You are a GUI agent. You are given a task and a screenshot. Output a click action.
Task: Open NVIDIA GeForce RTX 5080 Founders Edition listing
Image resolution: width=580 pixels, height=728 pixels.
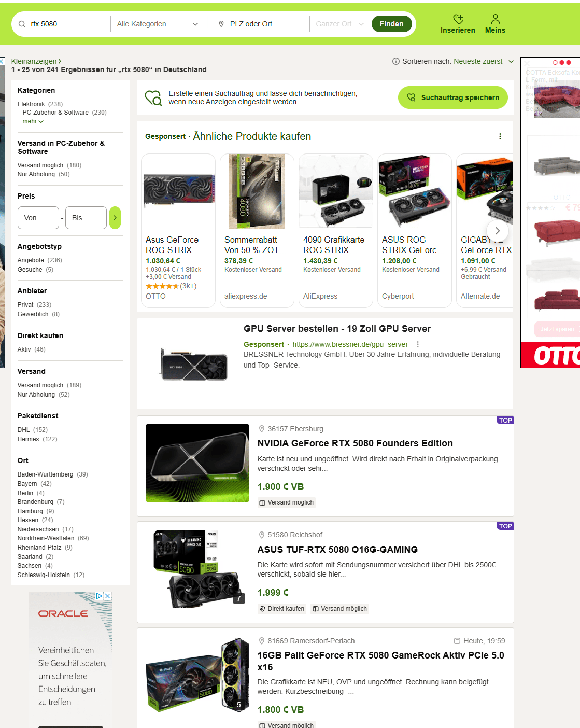point(355,443)
